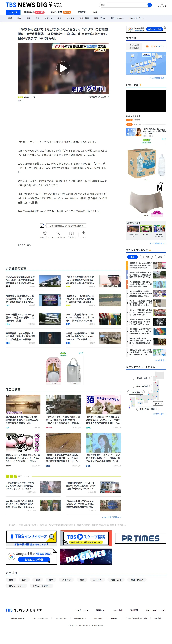Open the ペロたん tongue cancer toy article thumbnail
Image resolution: width=172 pixels, height=644 pixels.
pos(23,443)
